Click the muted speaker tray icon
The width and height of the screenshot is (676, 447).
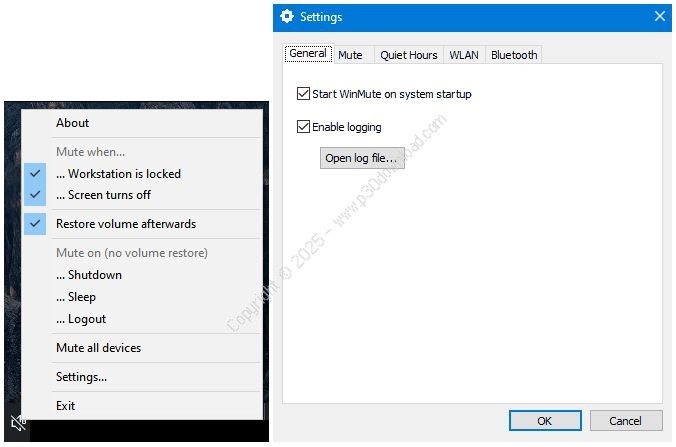point(18,423)
